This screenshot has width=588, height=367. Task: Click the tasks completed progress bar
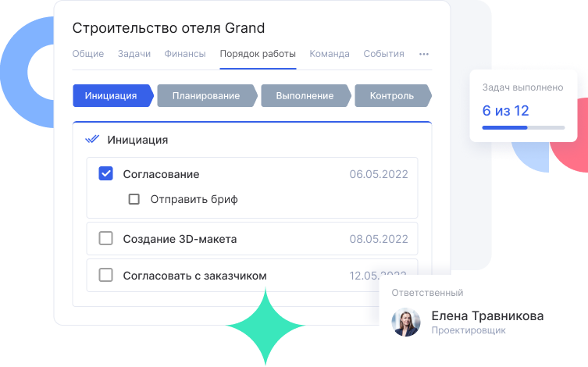[x=523, y=128]
